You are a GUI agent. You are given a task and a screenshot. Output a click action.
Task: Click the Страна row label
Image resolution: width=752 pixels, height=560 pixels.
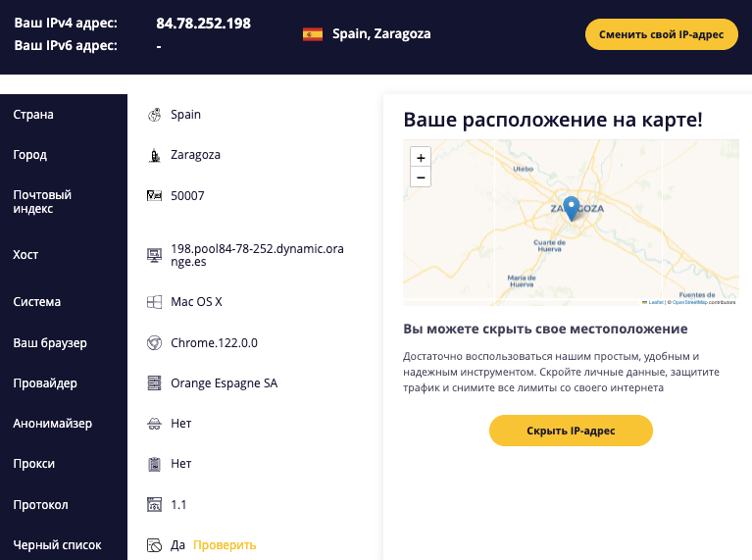point(33,115)
